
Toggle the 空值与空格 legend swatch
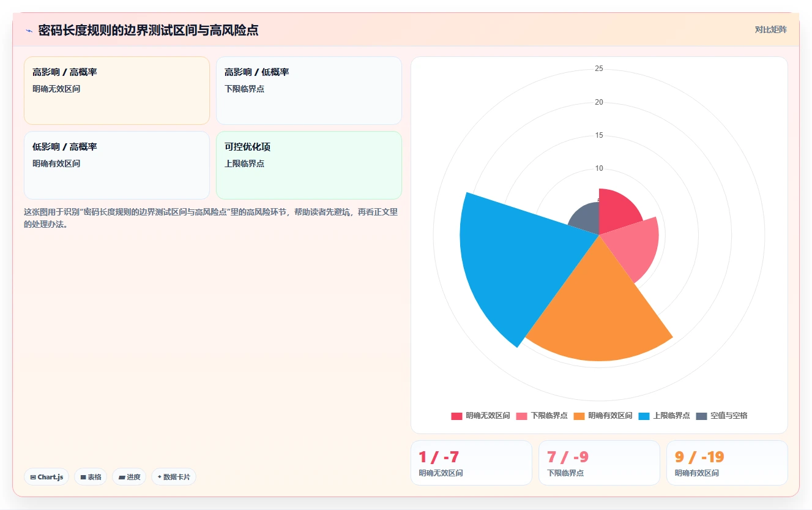tap(701, 416)
